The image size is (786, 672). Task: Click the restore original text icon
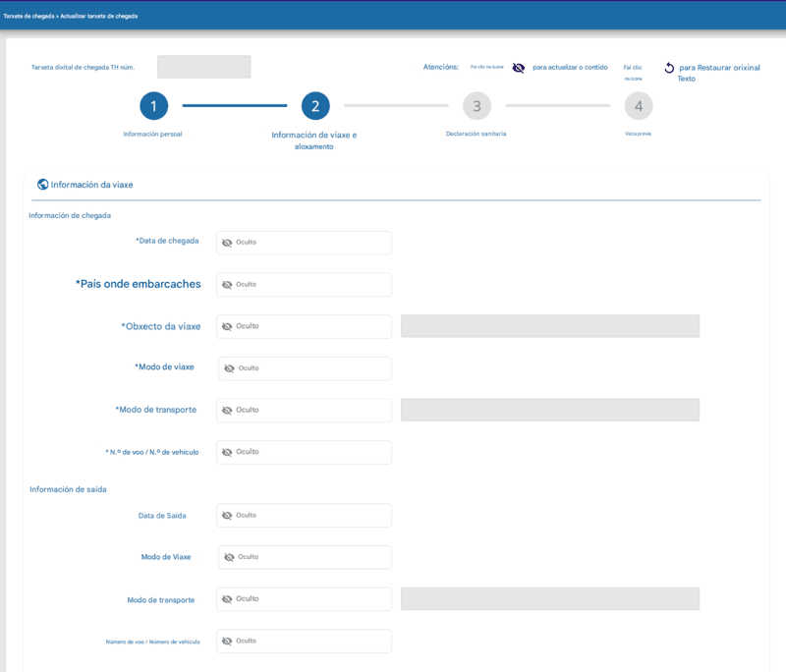(669, 68)
